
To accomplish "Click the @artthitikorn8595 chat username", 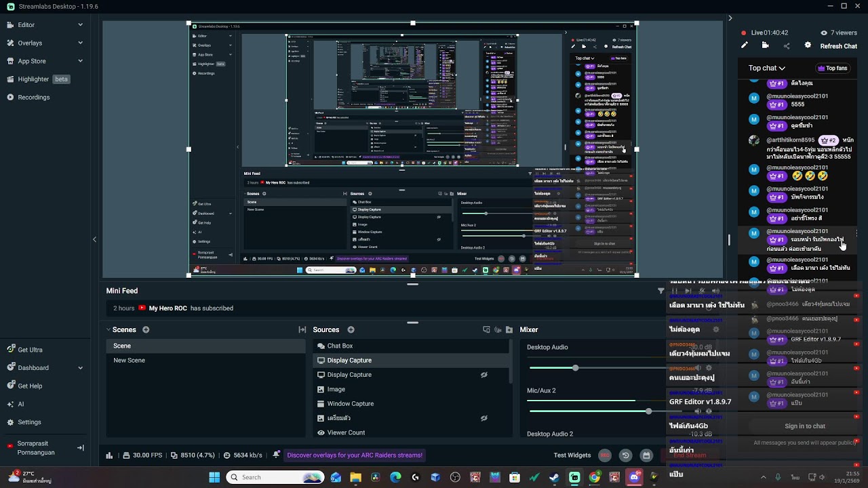I will (791, 140).
